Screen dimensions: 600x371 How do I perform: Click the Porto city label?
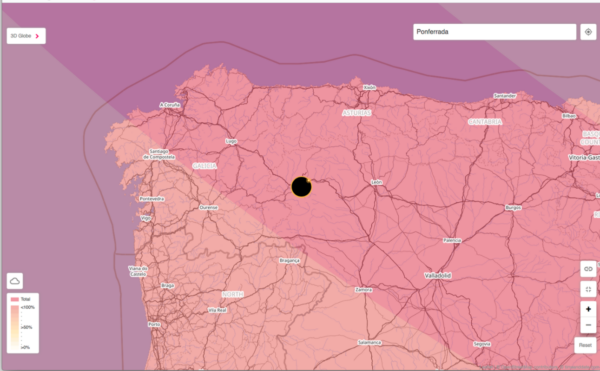(x=154, y=324)
